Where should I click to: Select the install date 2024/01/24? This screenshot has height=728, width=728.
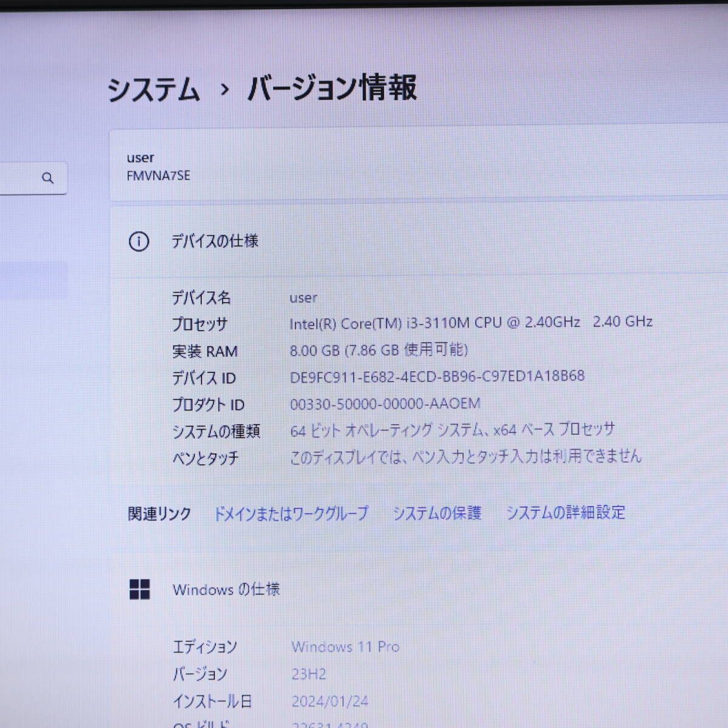[329, 701]
